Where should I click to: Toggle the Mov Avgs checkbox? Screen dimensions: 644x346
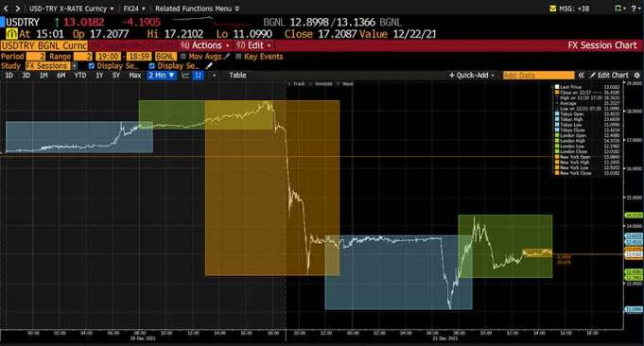(183, 57)
